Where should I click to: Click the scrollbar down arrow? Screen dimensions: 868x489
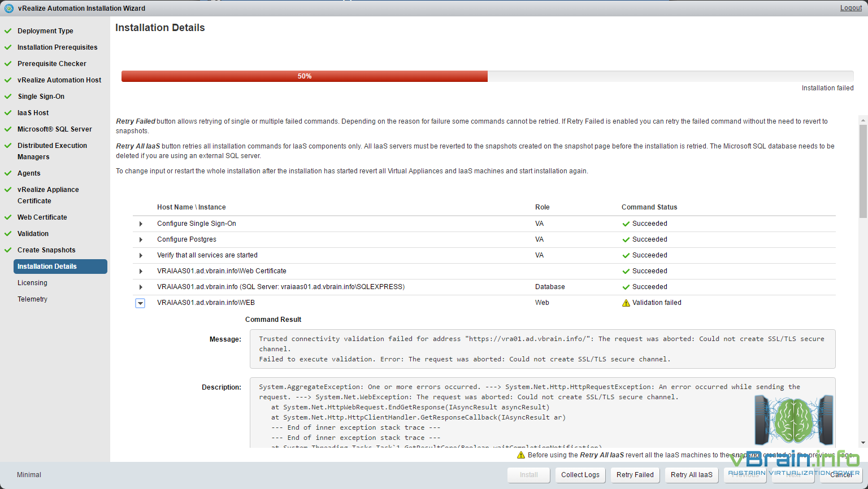click(x=863, y=443)
